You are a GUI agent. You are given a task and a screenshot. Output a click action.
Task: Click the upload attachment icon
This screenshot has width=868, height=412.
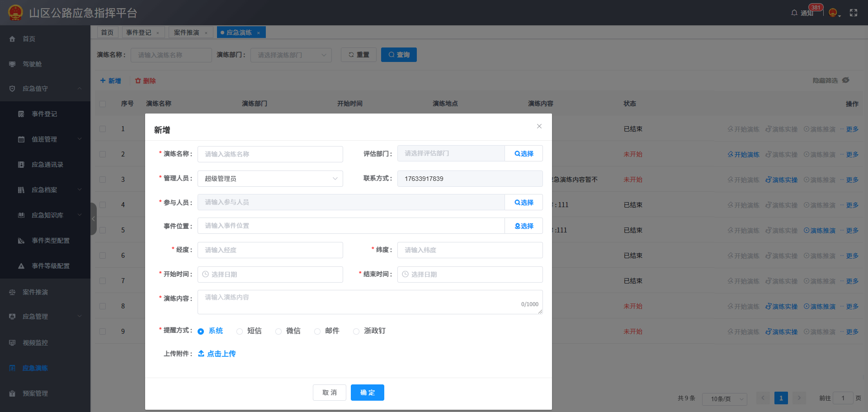pos(201,354)
